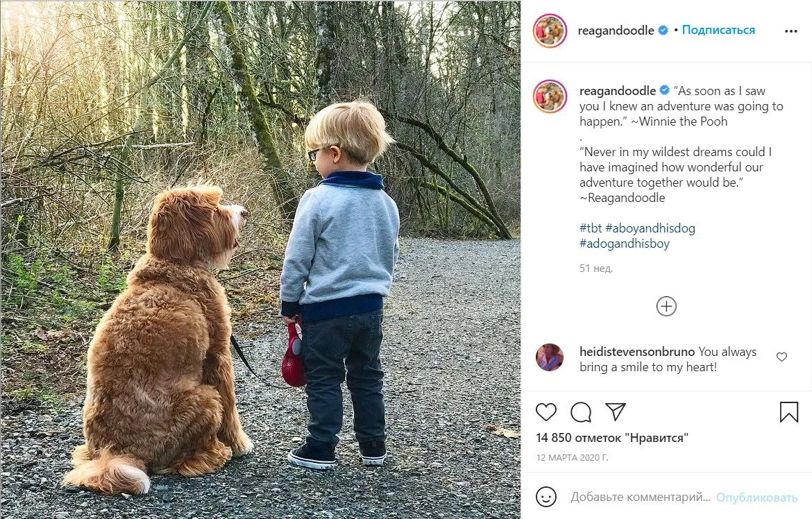Open emoji picker smiley icon

tap(547, 497)
